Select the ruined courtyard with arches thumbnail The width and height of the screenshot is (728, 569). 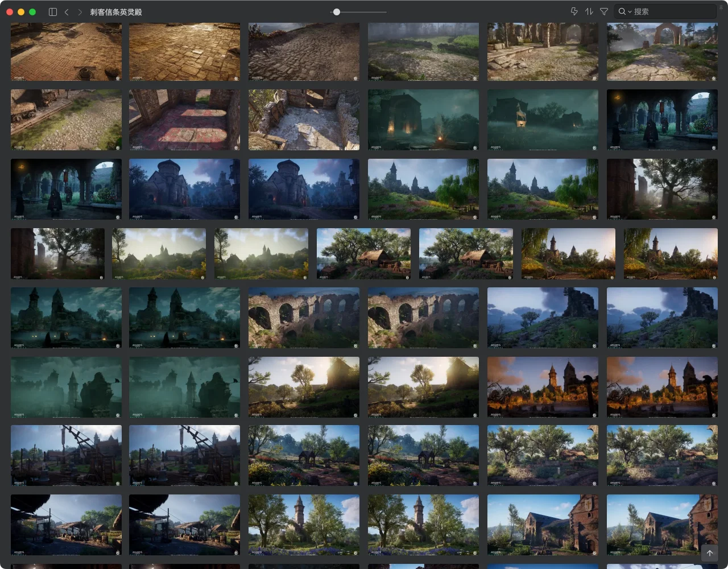click(543, 51)
